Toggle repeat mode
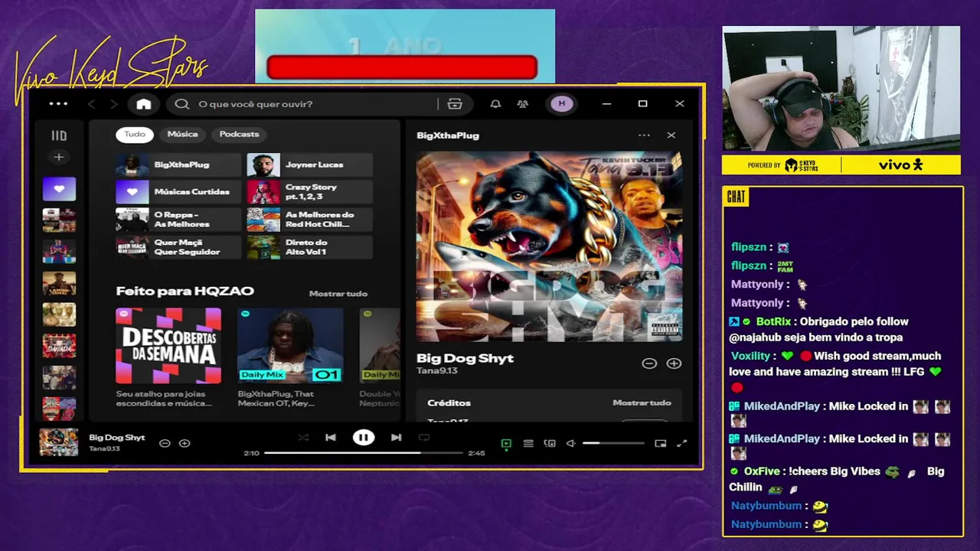980x551 pixels. pyautogui.click(x=424, y=438)
